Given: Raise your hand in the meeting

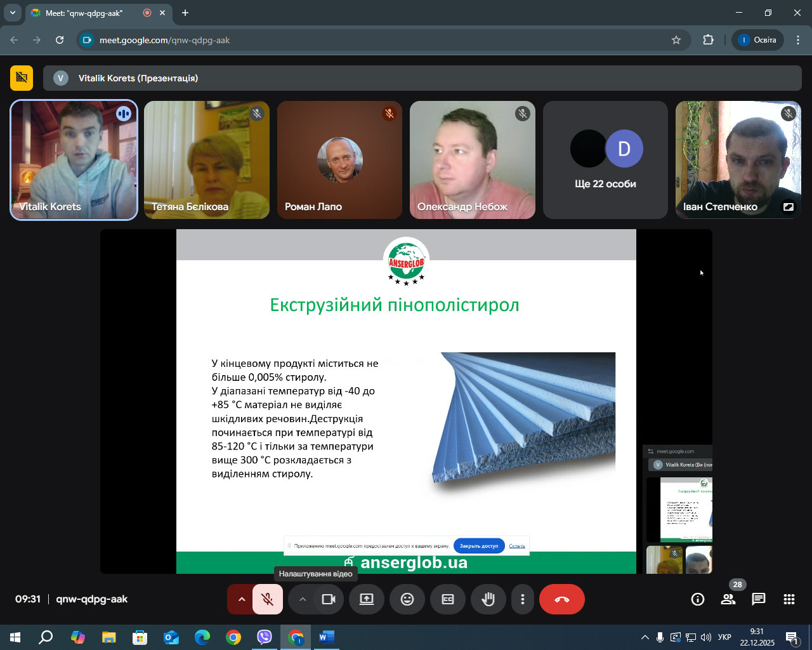Looking at the screenshot, I should [x=488, y=599].
